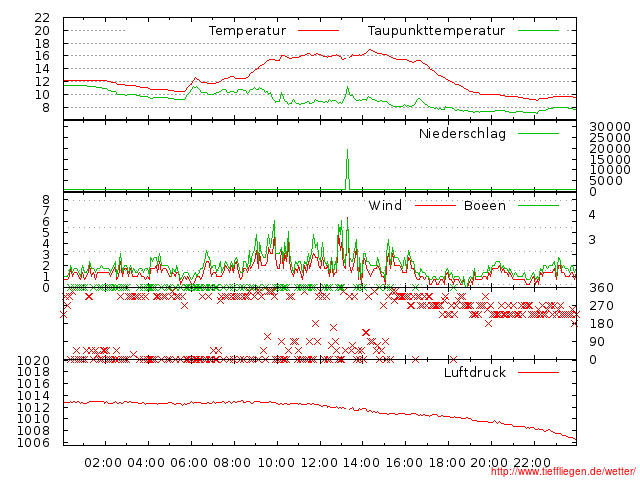Click temperature axis value 20
Image resolution: width=640 pixels, height=480 pixels.
(42, 31)
